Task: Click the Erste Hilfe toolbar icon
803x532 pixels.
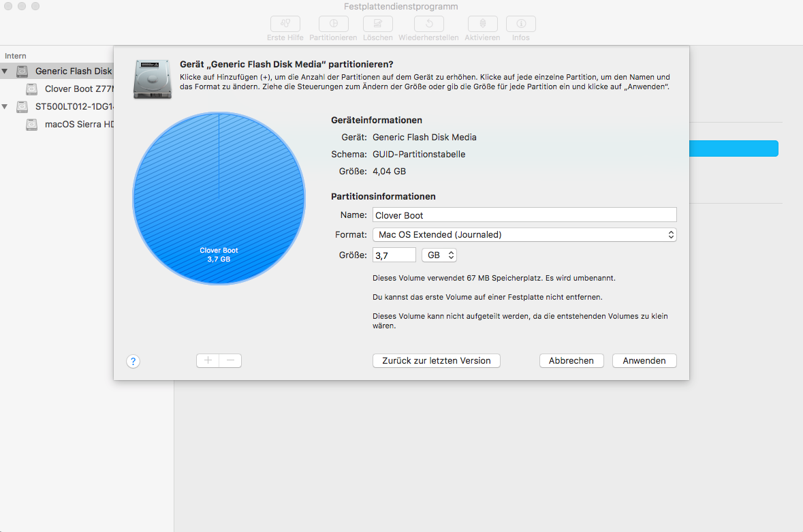Action: coord(285,24)
